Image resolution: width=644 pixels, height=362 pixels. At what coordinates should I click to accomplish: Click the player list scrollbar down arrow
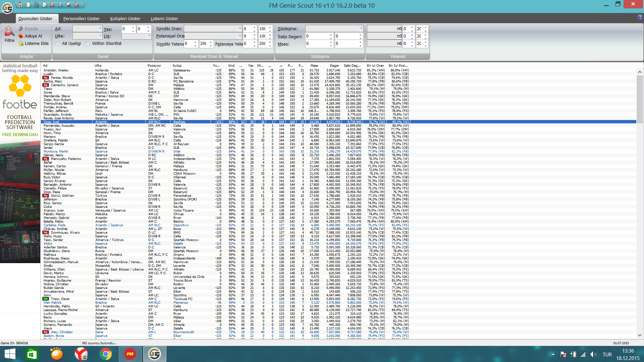(640, 335)
